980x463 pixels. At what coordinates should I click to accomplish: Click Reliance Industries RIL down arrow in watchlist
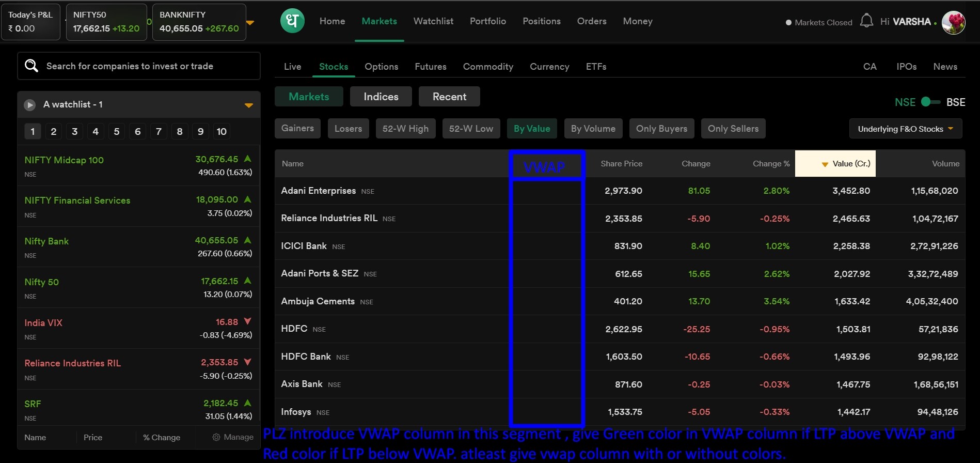click(x=247, y=362)
